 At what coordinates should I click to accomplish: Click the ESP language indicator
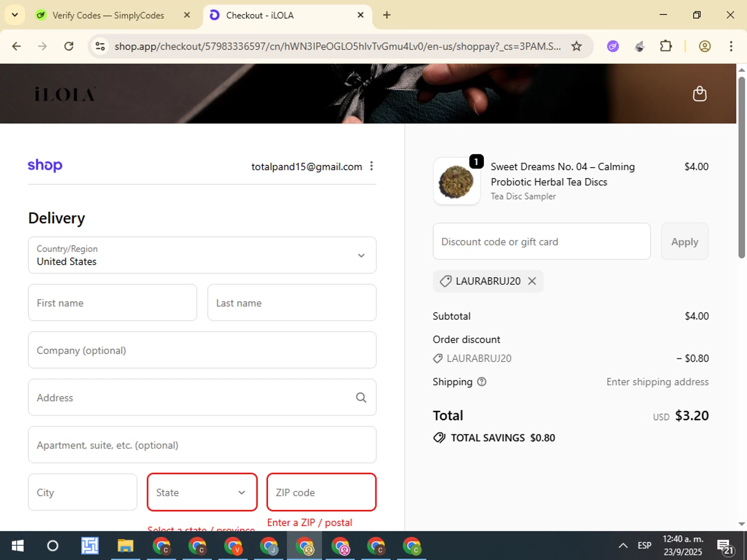(x=644, y=546)
